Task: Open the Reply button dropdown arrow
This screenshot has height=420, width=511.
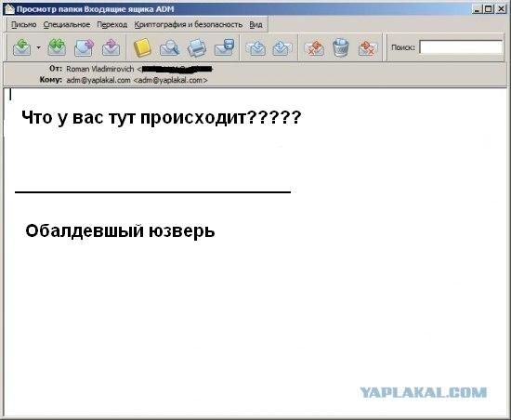Action: [x=38, y=48]
